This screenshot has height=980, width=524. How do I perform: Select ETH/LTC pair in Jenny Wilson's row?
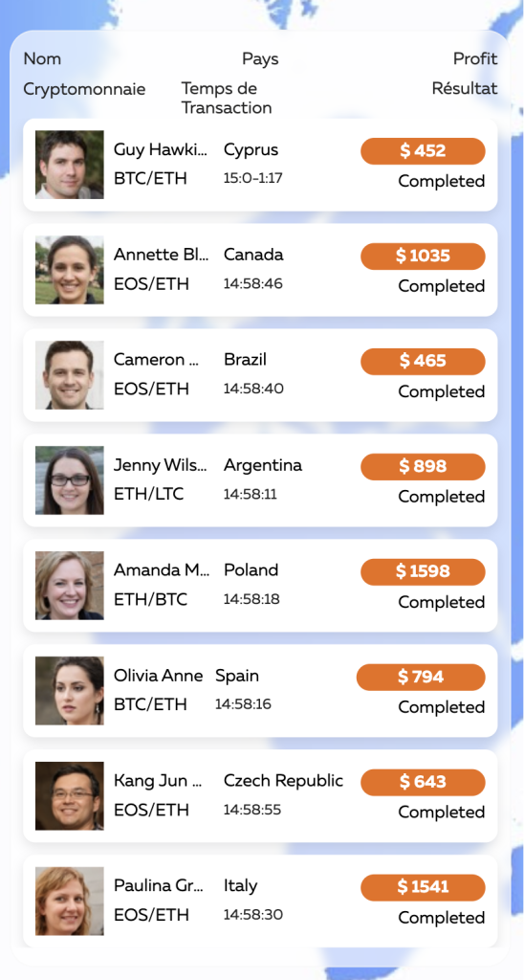click(x=148, y=495)
